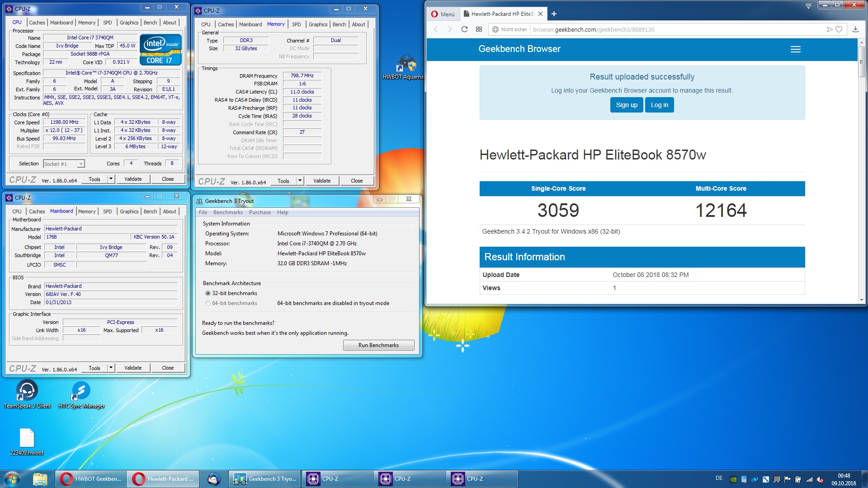Image resolution: width=868 pixels, height=488 pixels.
Task: Open Tools dropdown arrow in Memory tab window
Action: 300,181
